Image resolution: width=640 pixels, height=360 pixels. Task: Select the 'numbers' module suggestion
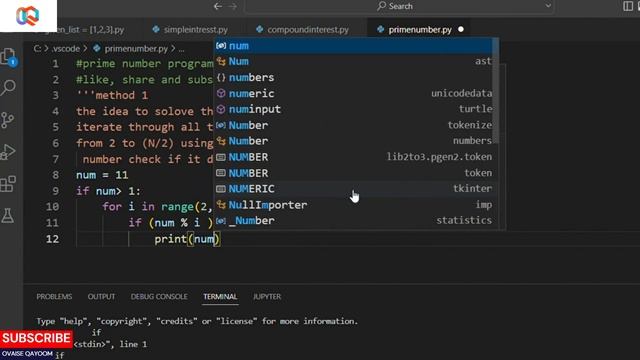[353, 77]
